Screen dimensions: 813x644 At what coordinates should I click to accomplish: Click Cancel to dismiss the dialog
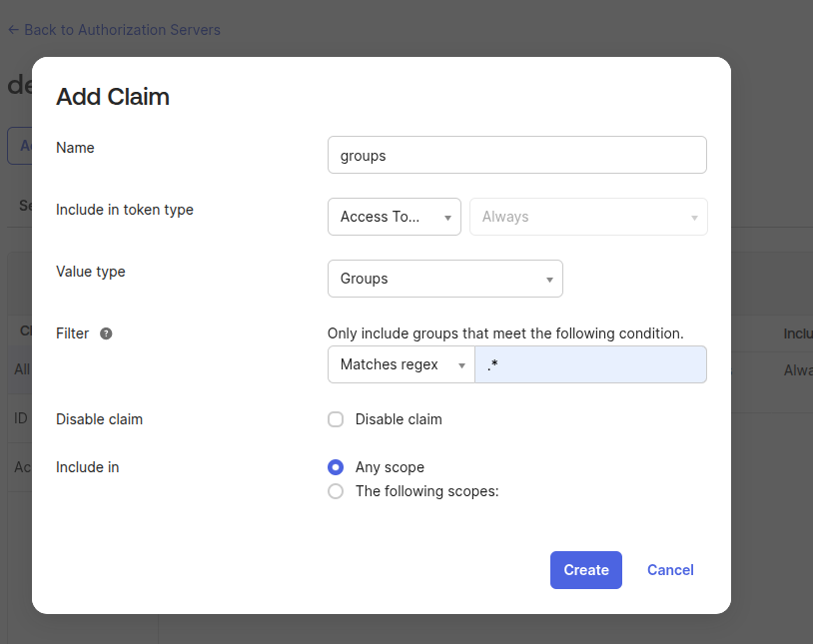coord(670,570)
